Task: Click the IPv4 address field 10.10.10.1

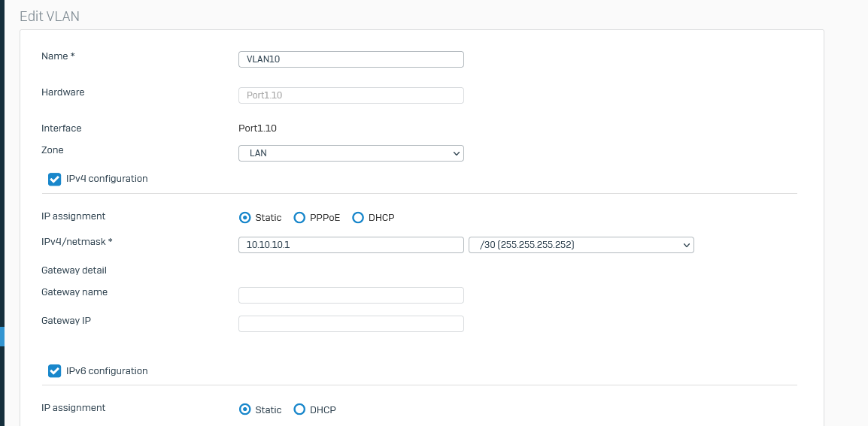Action: point(351,245)
